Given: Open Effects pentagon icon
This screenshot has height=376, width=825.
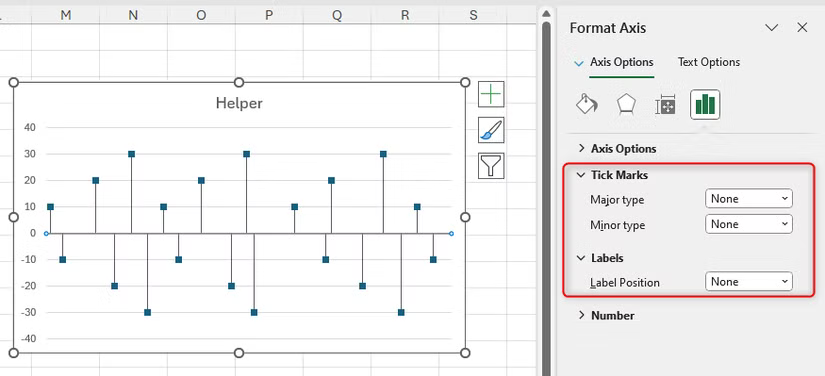Looking at the screenshot, I should coord(626,104).
